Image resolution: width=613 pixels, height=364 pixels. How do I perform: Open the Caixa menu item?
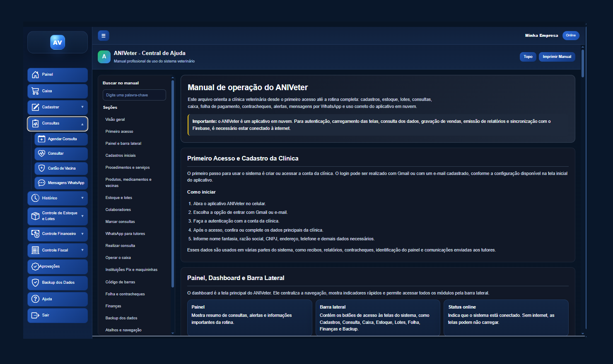pos(58,91)
